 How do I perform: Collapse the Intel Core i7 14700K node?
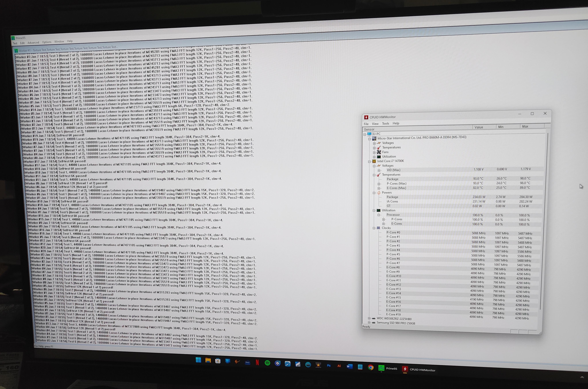point(369,162)
